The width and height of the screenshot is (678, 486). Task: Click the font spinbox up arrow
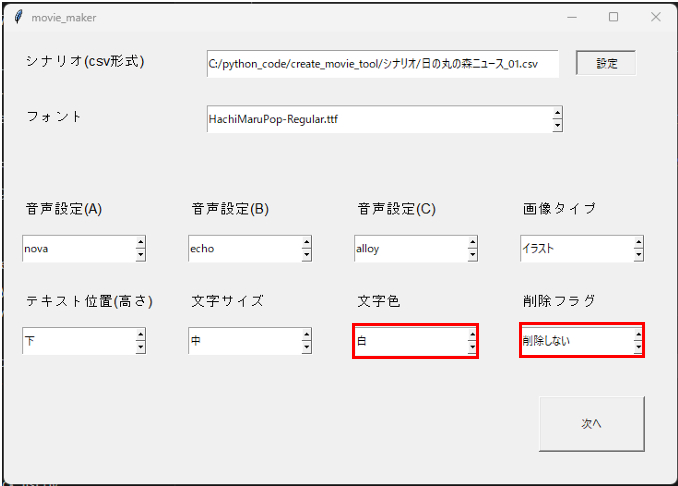[557, 113]
